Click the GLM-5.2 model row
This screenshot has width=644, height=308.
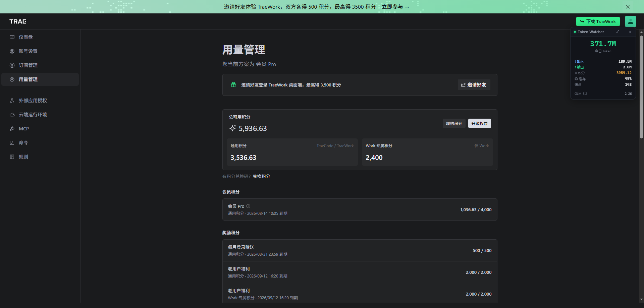click(x=603, y=94)
